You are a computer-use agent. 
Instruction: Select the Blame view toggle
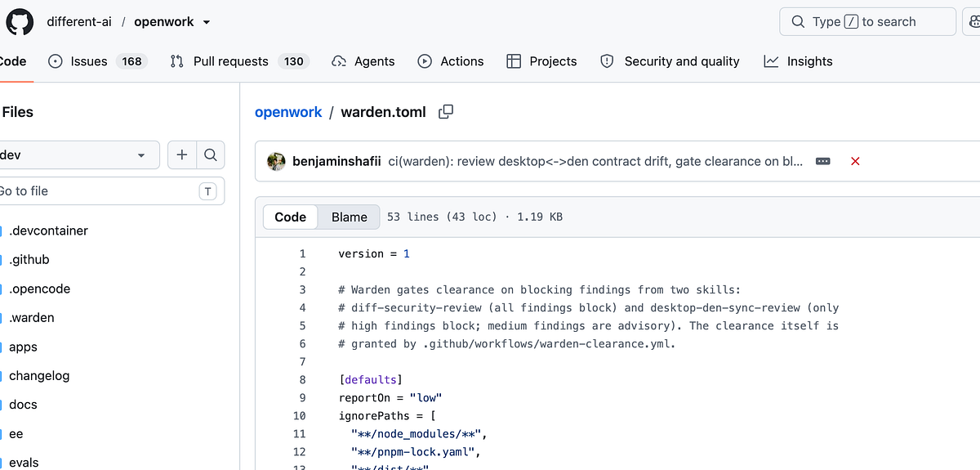click(x=350, y=217)
